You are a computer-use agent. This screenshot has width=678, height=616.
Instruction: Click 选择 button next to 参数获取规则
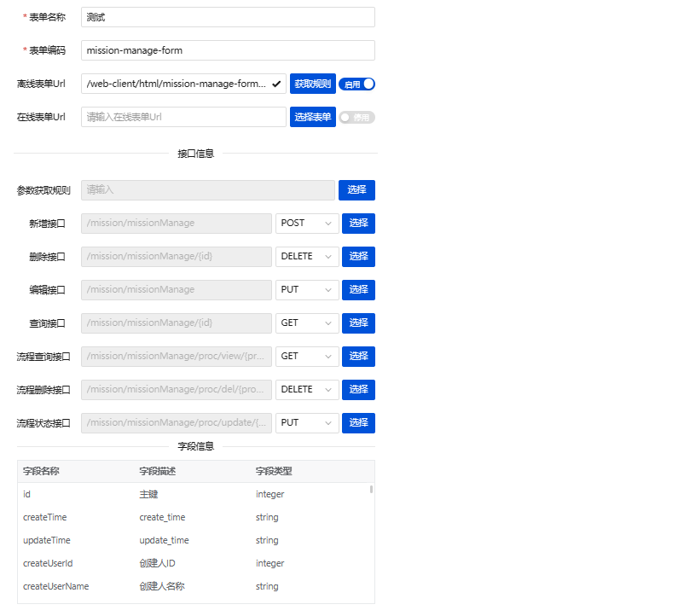pyautogui.click(x=356, y=190)
